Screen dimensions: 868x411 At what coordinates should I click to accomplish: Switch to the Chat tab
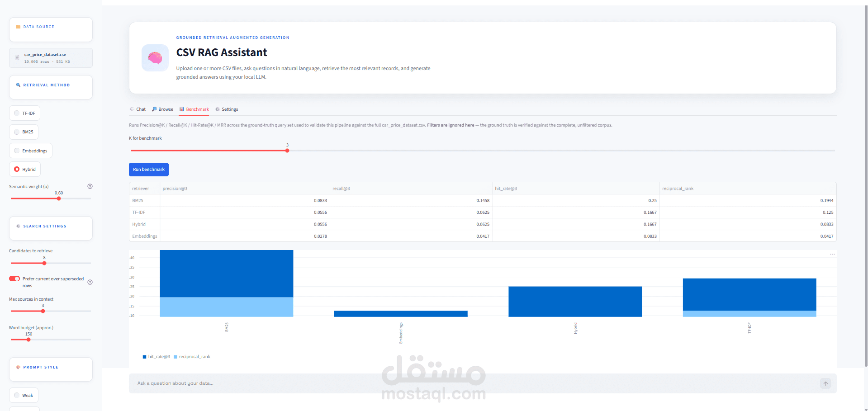138,109
